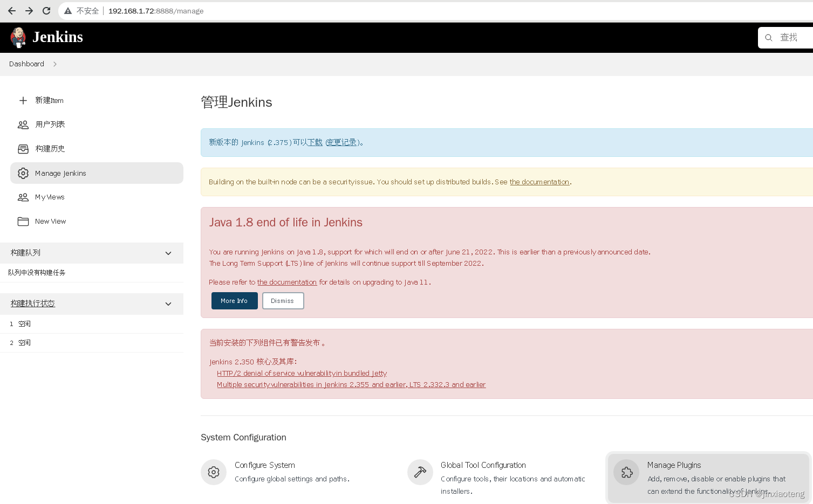Click the System Configuration section heading
This screenshot has height=504, width=813.
coord(243,438)
